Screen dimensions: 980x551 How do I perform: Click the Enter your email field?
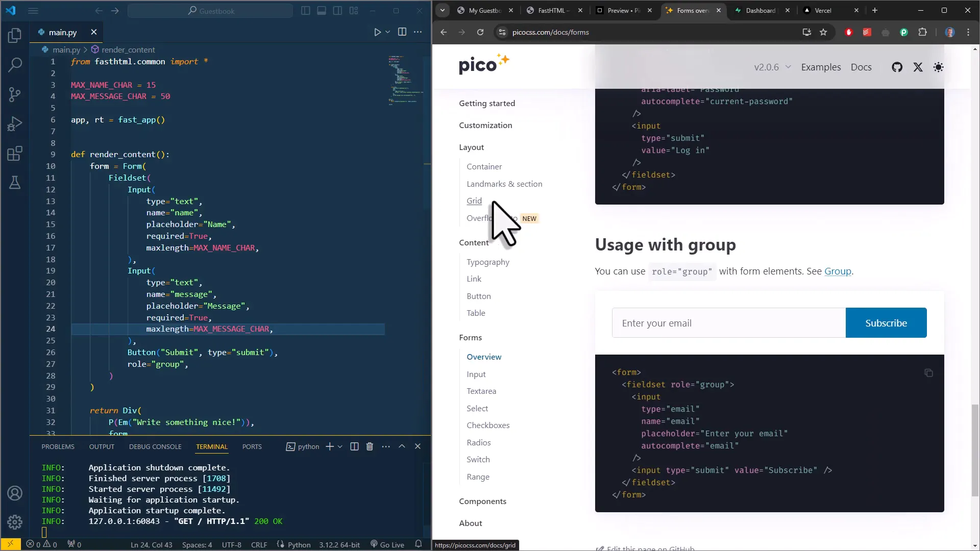tap(728, 323)
